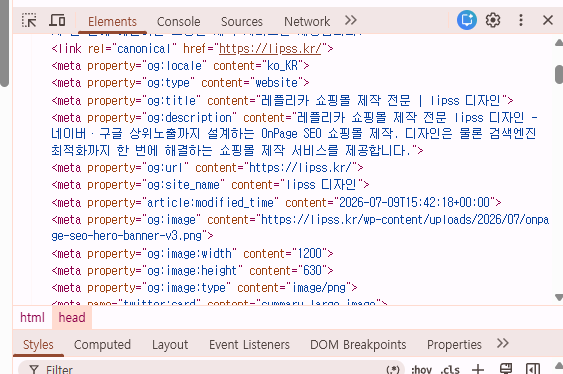The image size is (563, 374).
Task: Switch to the Styles pane tab
Action: (38, 345)
